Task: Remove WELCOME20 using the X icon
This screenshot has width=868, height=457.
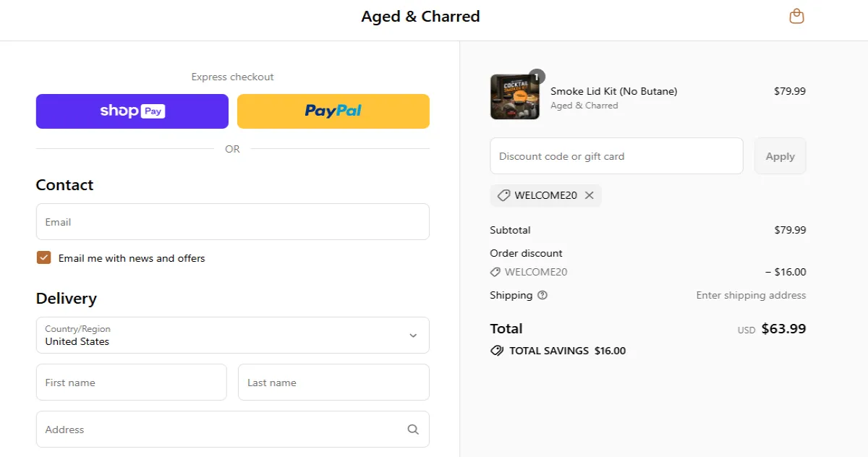Action: 589,195
